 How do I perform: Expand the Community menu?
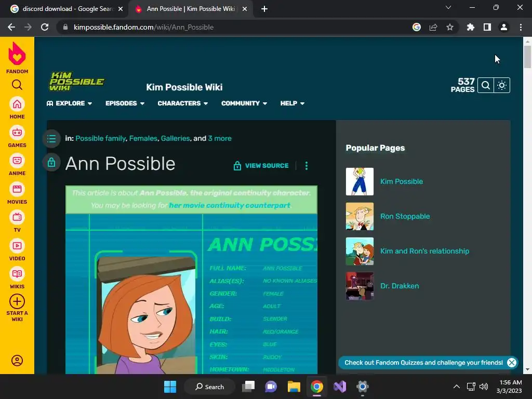click(x=244, y=103)
